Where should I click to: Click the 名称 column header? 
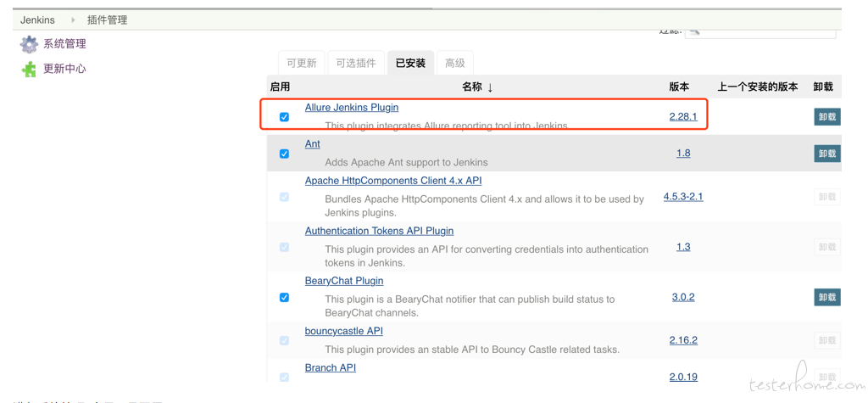click(471, 87)
